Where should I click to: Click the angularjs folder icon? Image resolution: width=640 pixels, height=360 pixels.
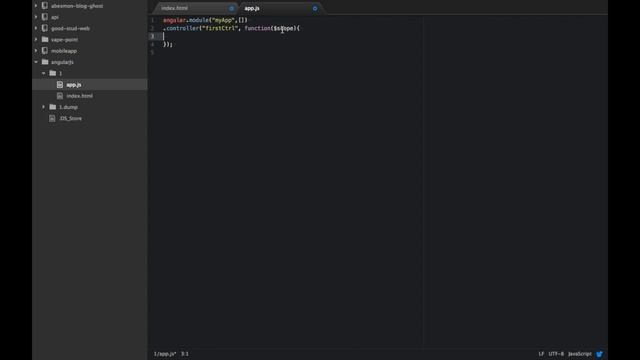(45, 62)
